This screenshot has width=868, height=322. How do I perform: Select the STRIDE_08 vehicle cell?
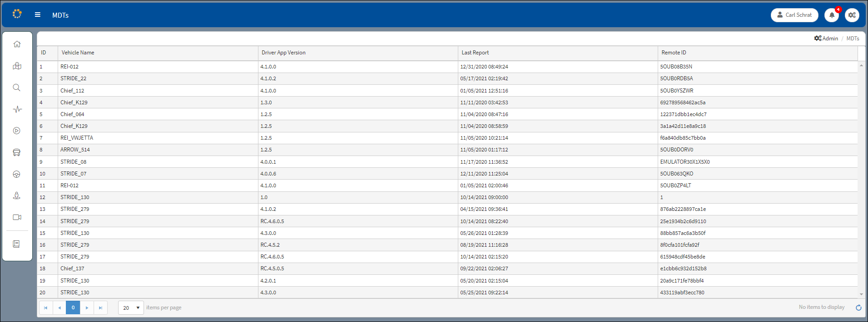tap(158, 162)
